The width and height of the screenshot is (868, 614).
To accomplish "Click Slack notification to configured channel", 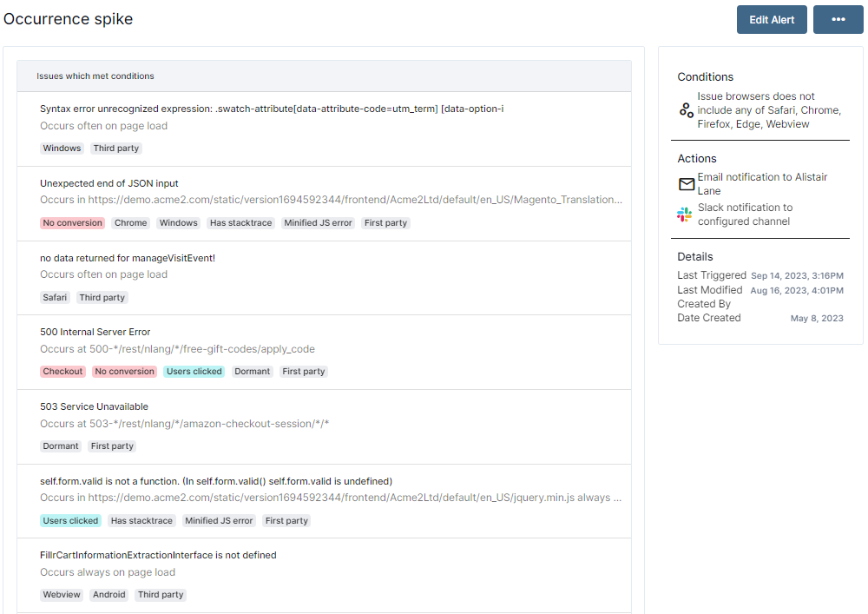I will [745, 215].
